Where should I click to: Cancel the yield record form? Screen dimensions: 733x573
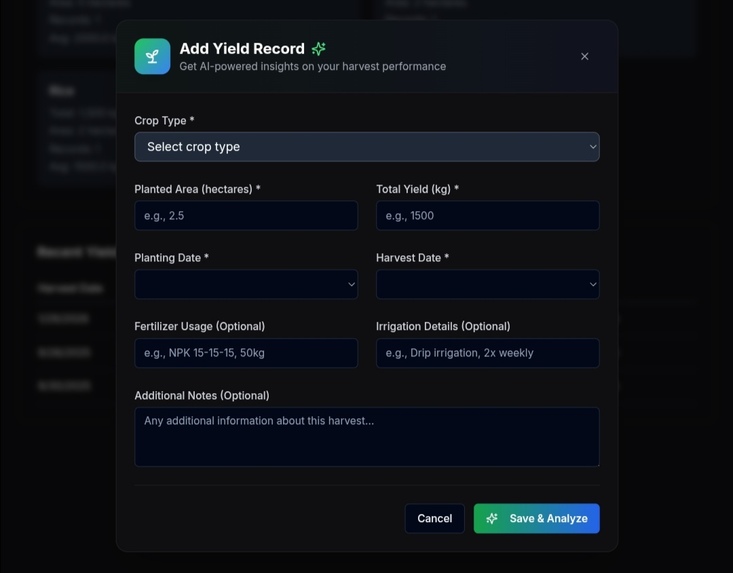point(435,518)
